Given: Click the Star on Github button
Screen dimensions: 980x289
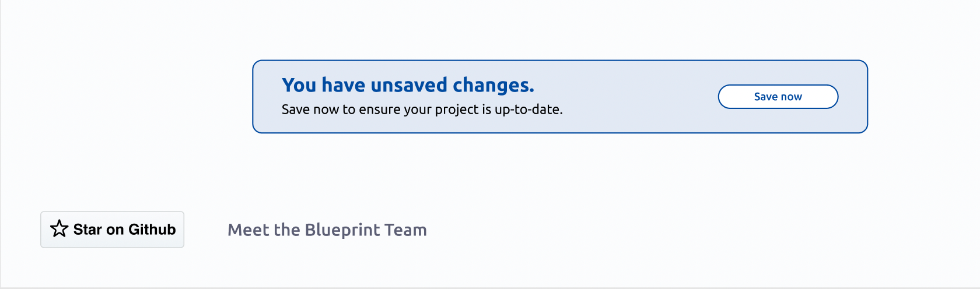Looking at the screenshot, I should tap(112, 230).
